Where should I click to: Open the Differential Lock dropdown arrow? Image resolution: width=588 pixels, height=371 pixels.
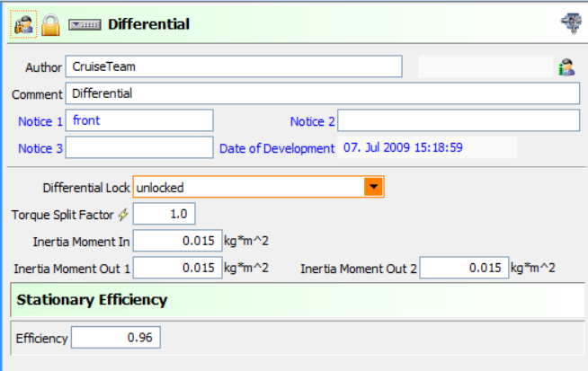click(x=373, y=187)
